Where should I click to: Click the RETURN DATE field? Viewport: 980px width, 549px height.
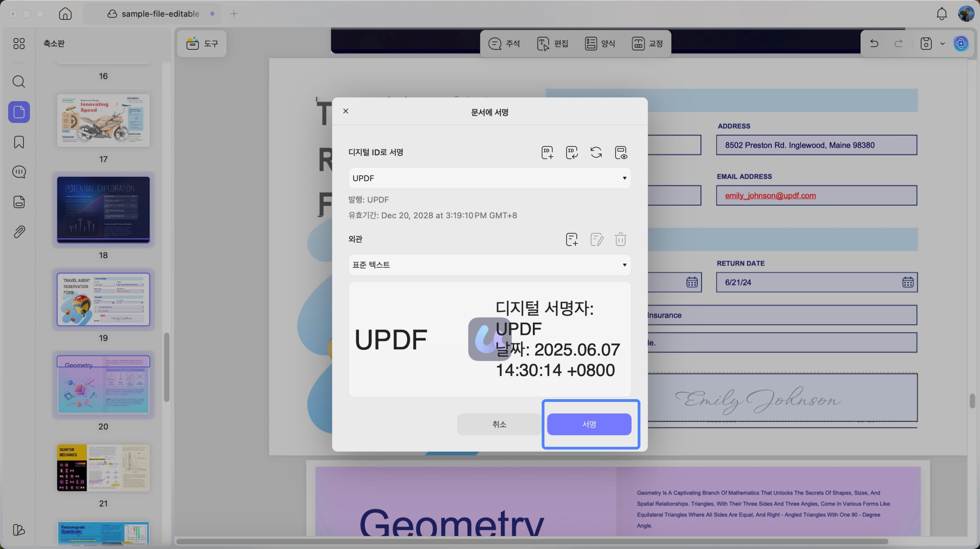point(817,282)
